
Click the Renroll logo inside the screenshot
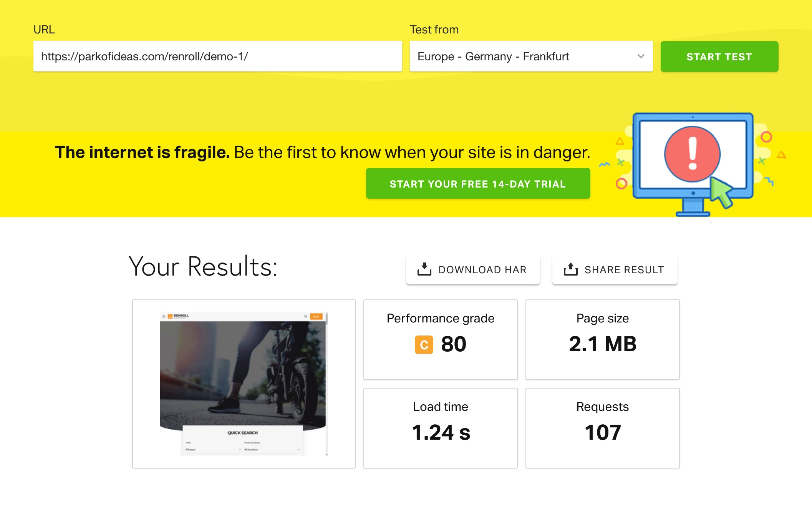tap(178, 316)
